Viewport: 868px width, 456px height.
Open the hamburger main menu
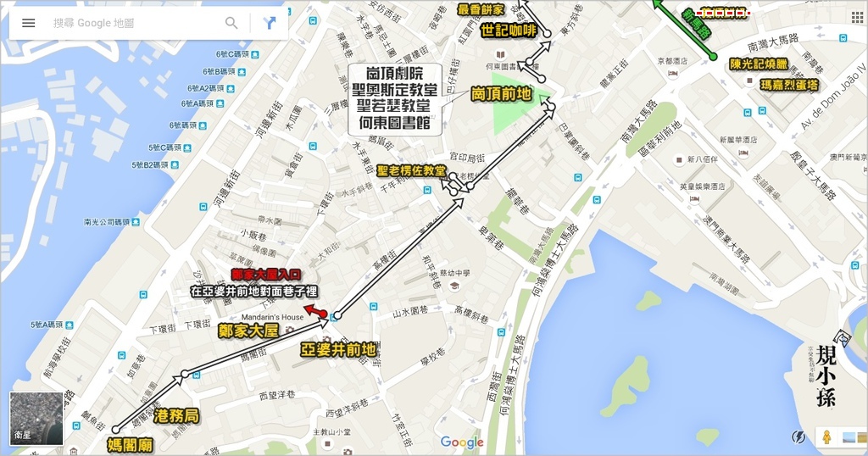28,23
